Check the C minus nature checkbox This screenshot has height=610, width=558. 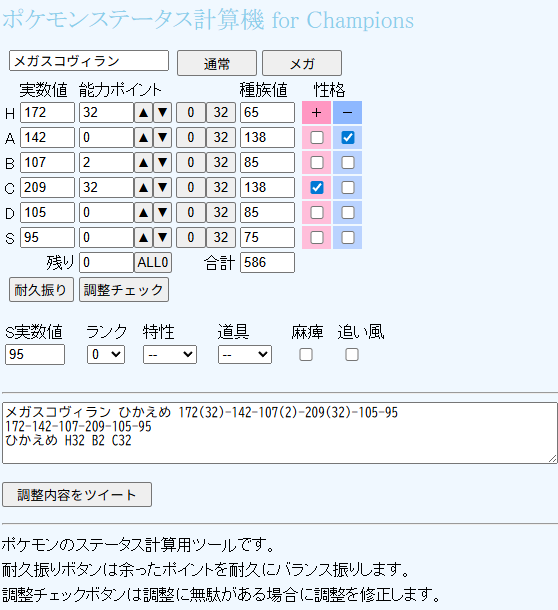[x=347, y=188]
